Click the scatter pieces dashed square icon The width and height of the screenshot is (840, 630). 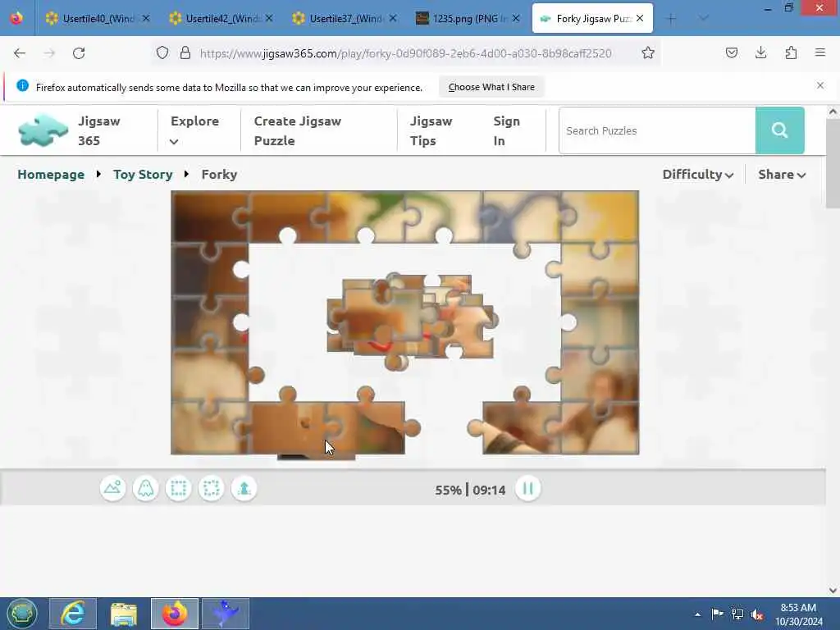[x=211, y=489]
